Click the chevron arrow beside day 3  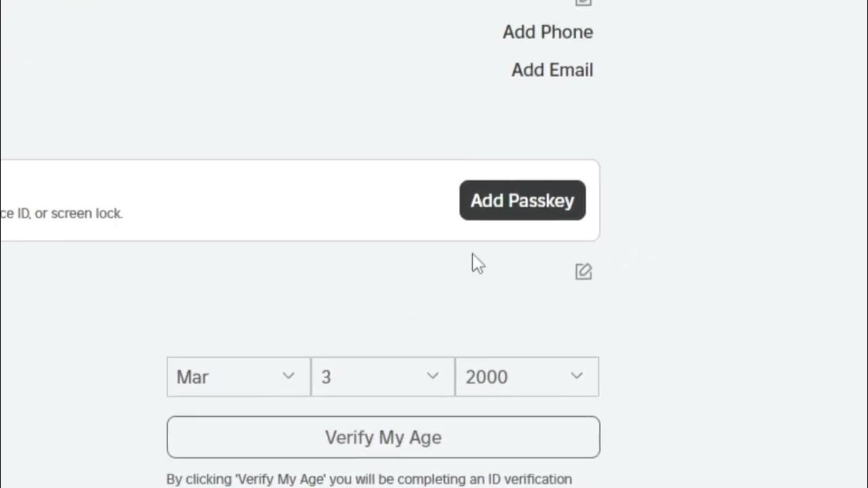pyautogui.click(x=433, y=376)
